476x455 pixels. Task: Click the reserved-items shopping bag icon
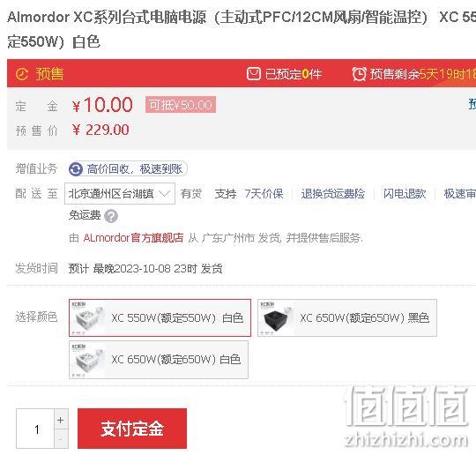point(254,74)
